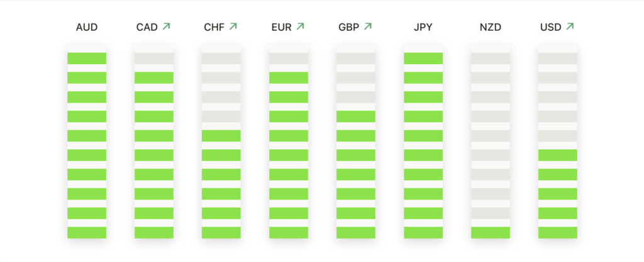Click the top gray bar in EUR meter
This screenshot has height=262, width=644.
(x=288, y=58)
